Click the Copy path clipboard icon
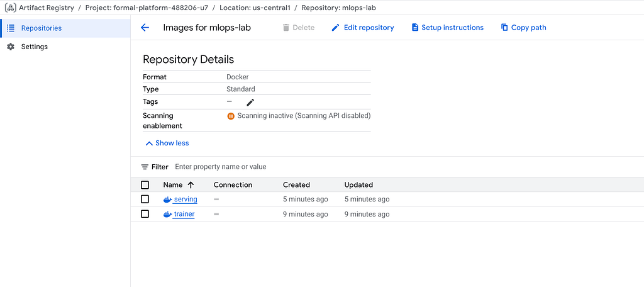Image resolution: width=644 pixels, height=287 pixels. coord(504,28)
